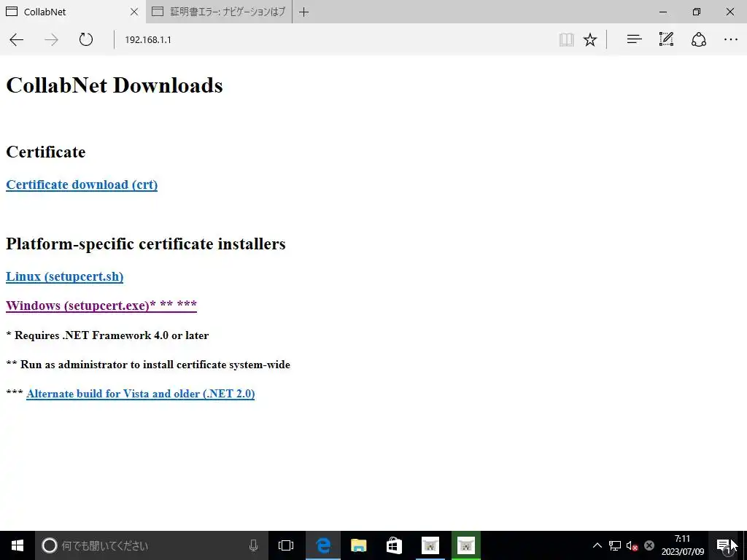
Task: Open Edge browser taskbar icon
Action: pos(323,545)
